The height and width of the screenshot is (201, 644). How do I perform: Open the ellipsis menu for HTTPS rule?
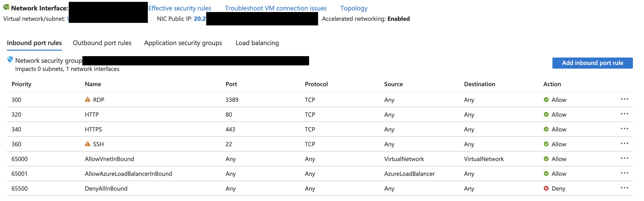(x=624, y=128)
